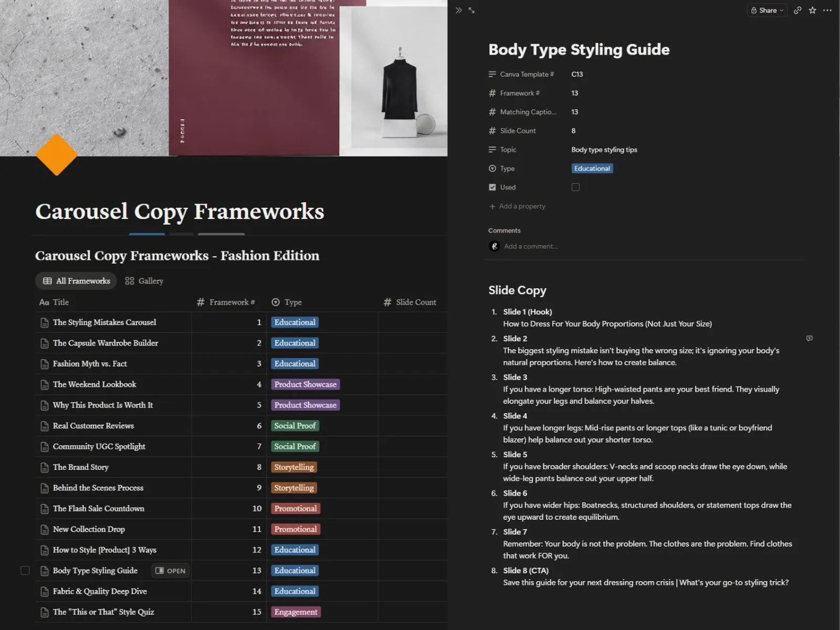The image size is (840, 630).
Task: Click the Used property checkbox icon
Action: (492, 187)
